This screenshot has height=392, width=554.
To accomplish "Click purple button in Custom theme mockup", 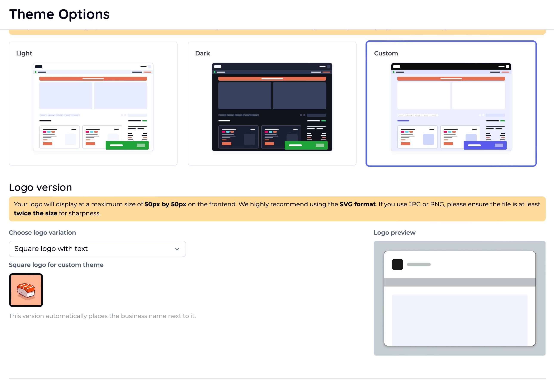I will click(x=485, y=145).
